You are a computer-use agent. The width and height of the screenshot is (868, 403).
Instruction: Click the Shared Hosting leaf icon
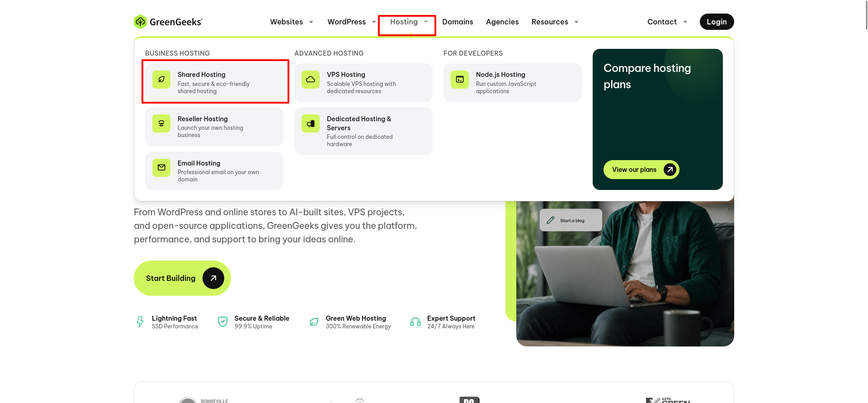point(161,80)
